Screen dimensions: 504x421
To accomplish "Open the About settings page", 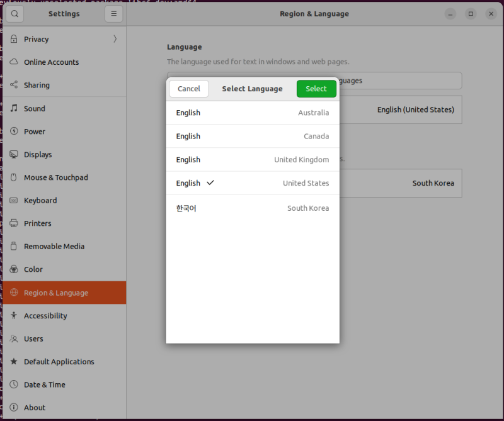I will pos(35,408).
